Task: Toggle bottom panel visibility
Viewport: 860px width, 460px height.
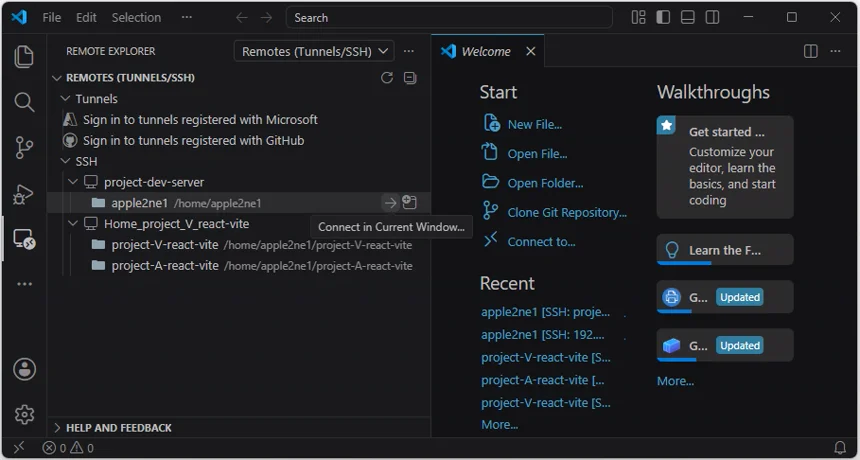Action: [688, 18]
